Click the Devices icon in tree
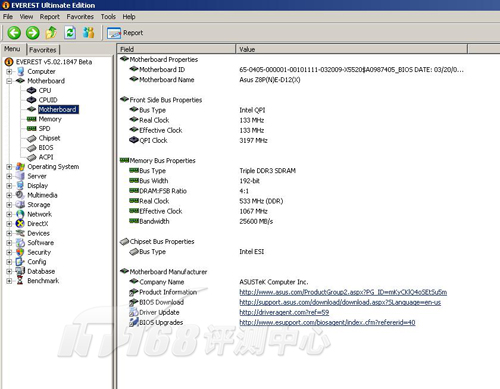Image resolution: width=500 pixels, height=389 pixels. click(20, 233)
